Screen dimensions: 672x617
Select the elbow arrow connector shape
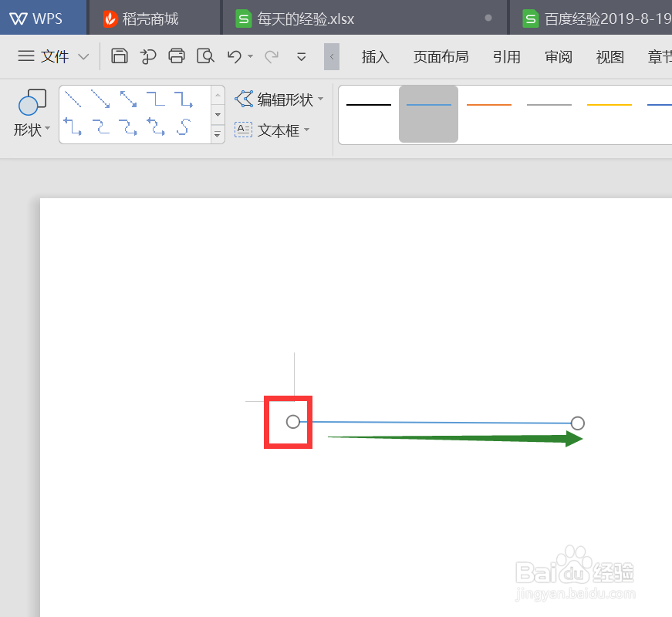pos(184,99)
